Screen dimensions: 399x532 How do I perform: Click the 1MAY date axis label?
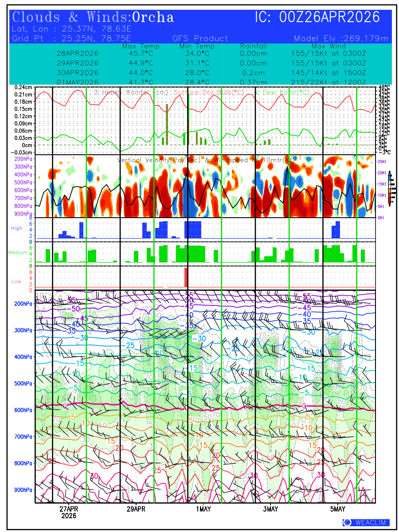[x=203, y=509]
